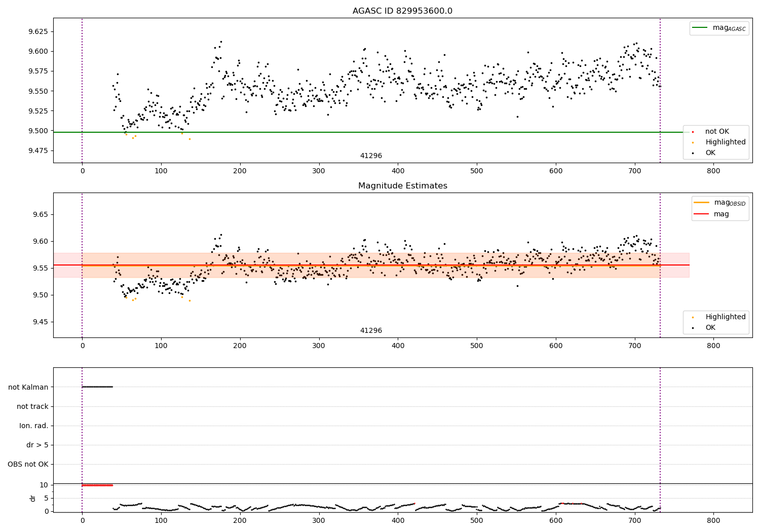Click the 200 x-tick under Magnitude Estimates plot
Image resolution: width=760 pixels, height=532 pixels.
pyautogui.click(x=240, y=346)
